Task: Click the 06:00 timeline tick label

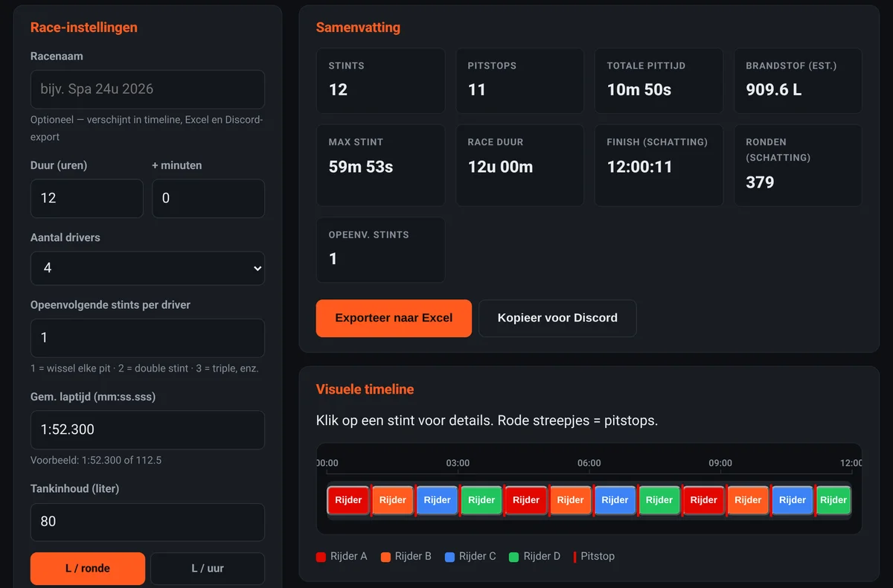Action: click(589, 463)
